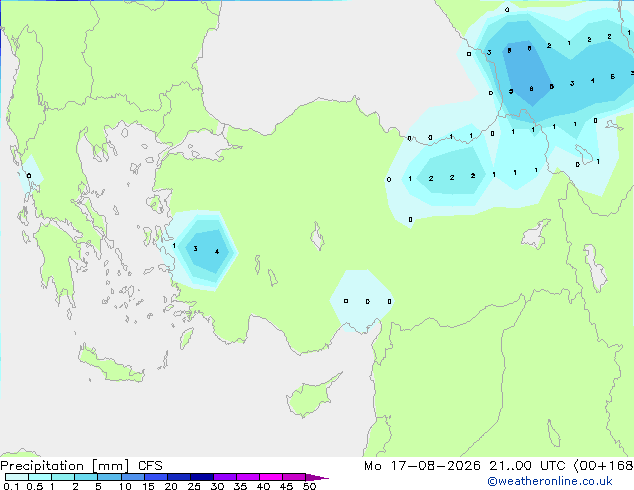Select the 0.1 mm legend color swatch

tap(17, 477)
